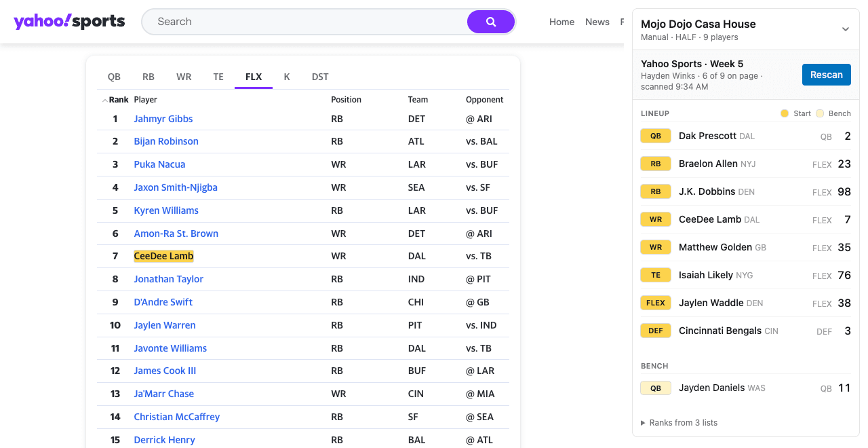Focus the Search input field

(x=305, y=22)
